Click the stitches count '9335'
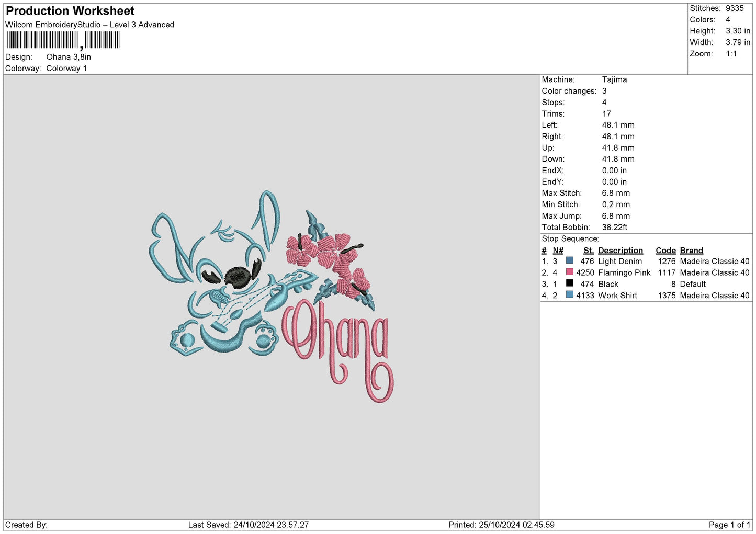This screenshot has width=756, height=534. tap(735, 8)
